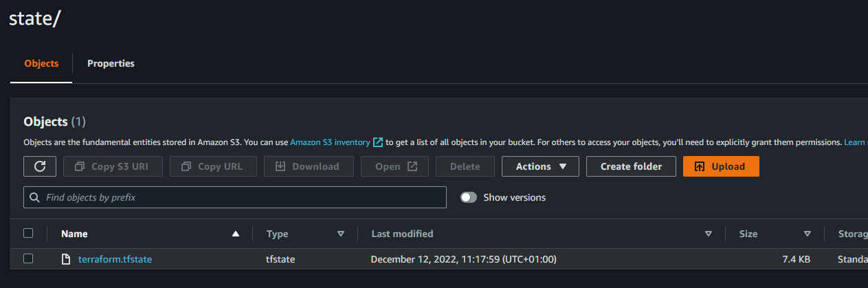Click the Create folder button
Image resolution: width=868 pixels, height=288 pixels.
point(631,166)
